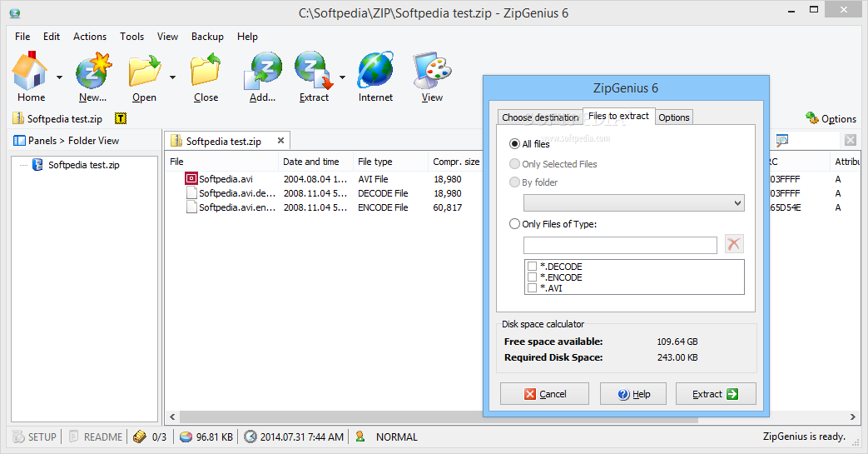Image resolution: width=868 pixels, height=454 pixels.
Task: Sort by the Date and time column header
Action: [316, 162]
